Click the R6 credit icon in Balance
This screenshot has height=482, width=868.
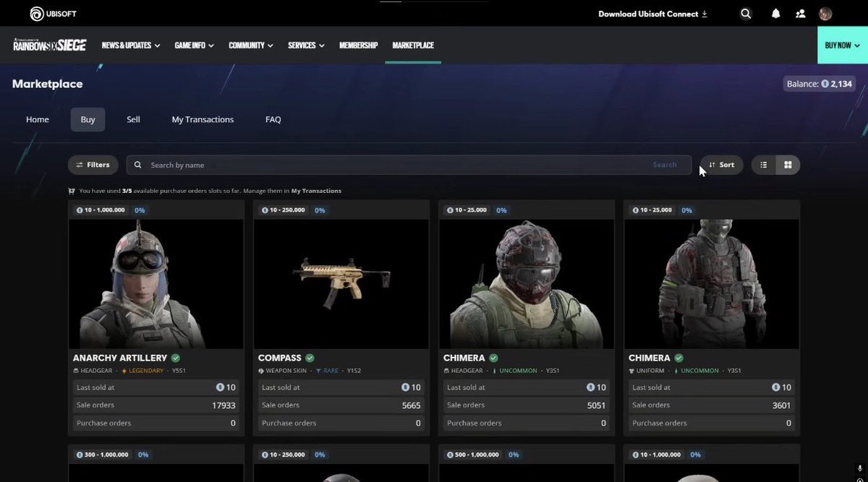point(825,84)
